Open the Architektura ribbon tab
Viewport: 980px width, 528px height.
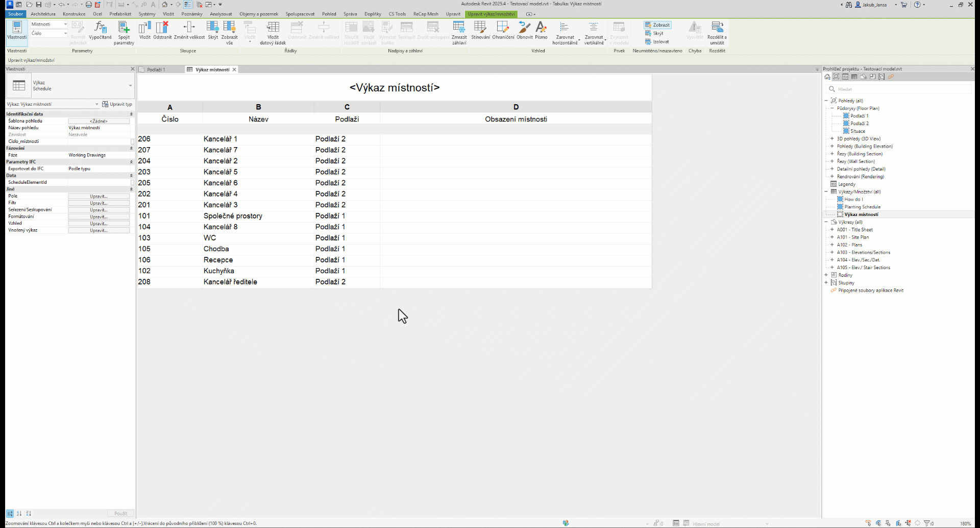pyautogui.click(x=43, y=14)
